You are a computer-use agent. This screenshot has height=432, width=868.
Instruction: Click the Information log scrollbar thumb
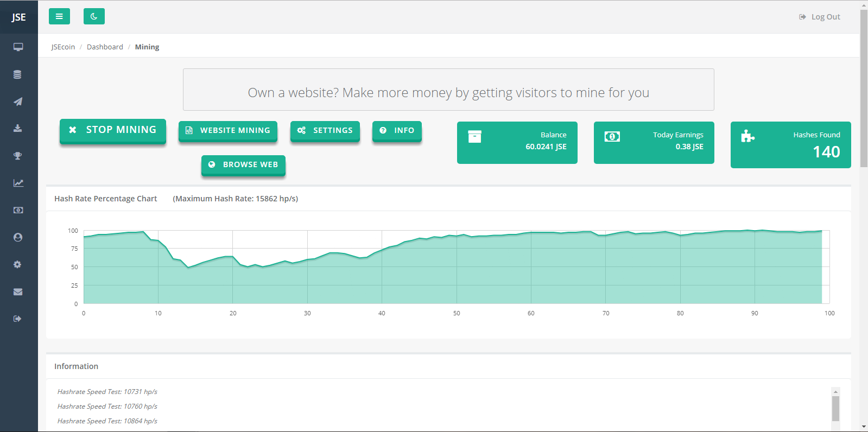836,408
